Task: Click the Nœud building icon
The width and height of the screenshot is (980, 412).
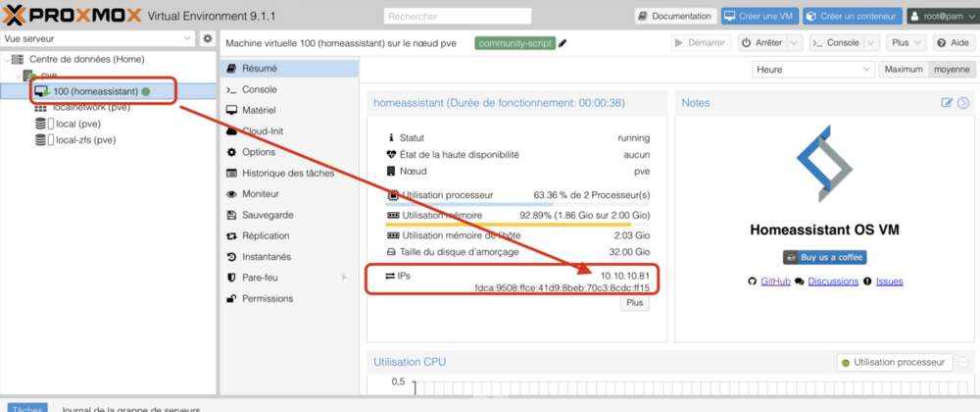Action: click(391, 172)
